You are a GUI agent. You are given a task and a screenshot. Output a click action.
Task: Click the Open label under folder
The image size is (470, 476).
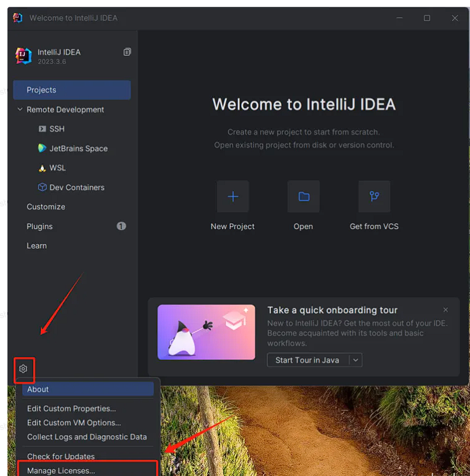303,227
